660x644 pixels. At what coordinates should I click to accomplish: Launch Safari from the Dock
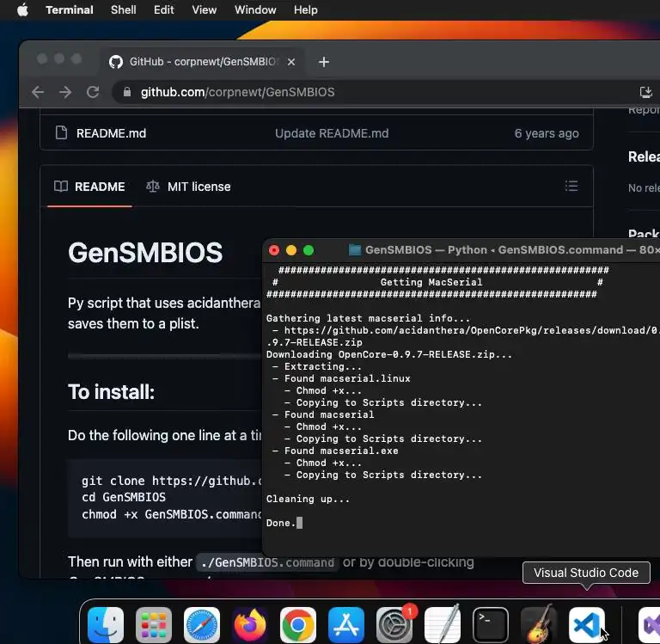(202, 624)
